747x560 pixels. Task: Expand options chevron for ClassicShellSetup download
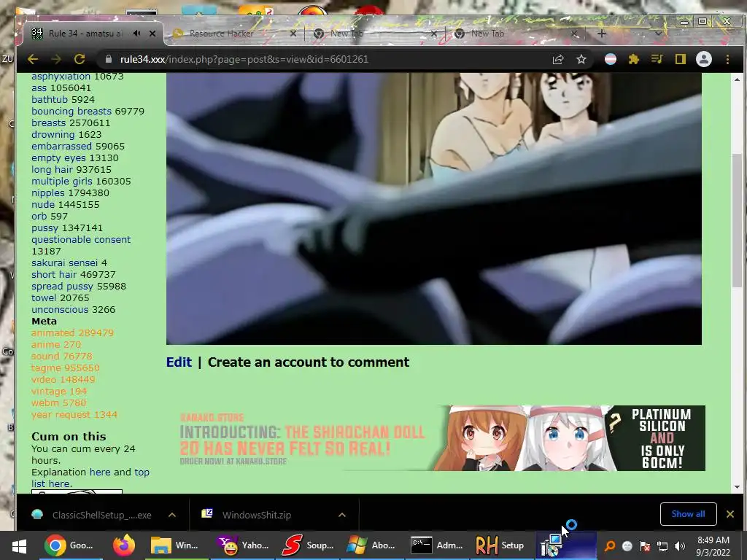coord(172,515)
